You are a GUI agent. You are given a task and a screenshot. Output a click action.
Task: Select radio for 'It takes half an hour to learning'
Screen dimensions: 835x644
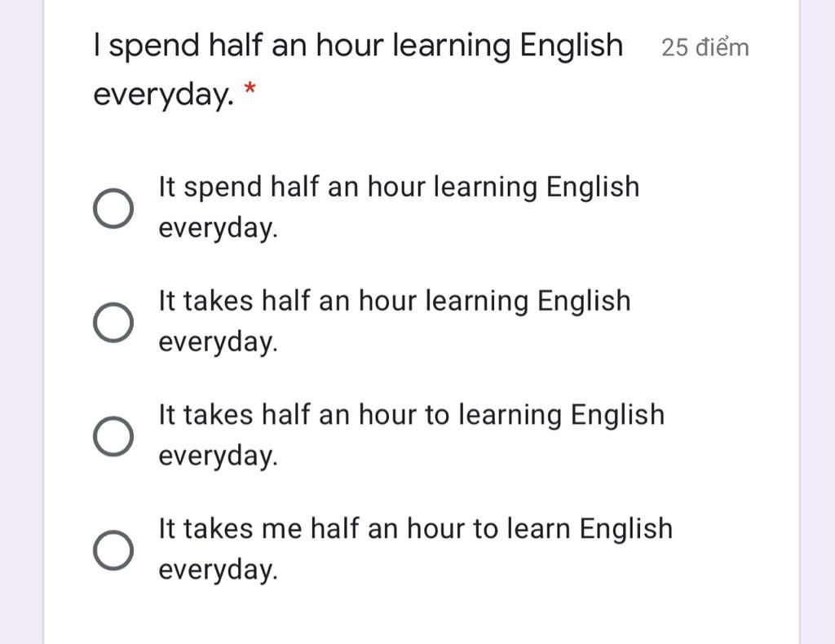[113, 437]
